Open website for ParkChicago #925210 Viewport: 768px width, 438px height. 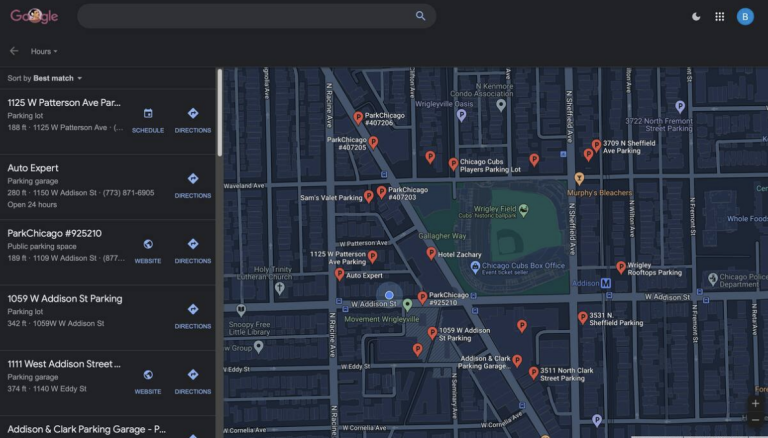[148, 251]
